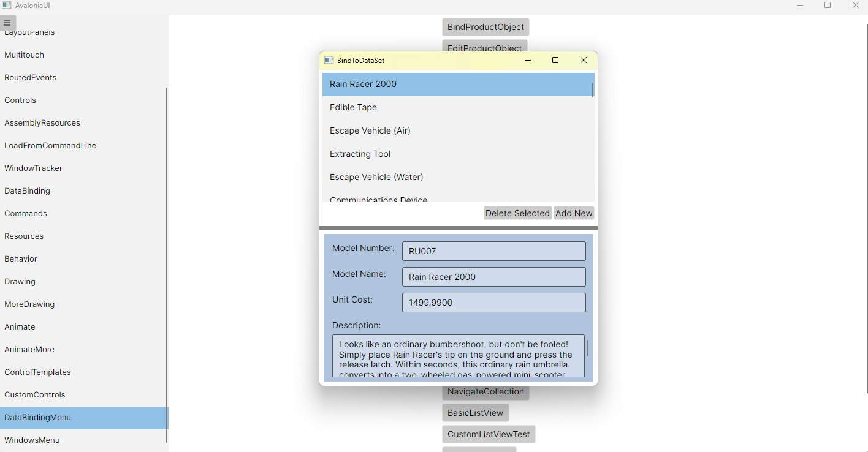The height and width of the screenshot is (452, 868).
Task: Pick Escape Vehicle (Water) in the list
Action: 457,178
